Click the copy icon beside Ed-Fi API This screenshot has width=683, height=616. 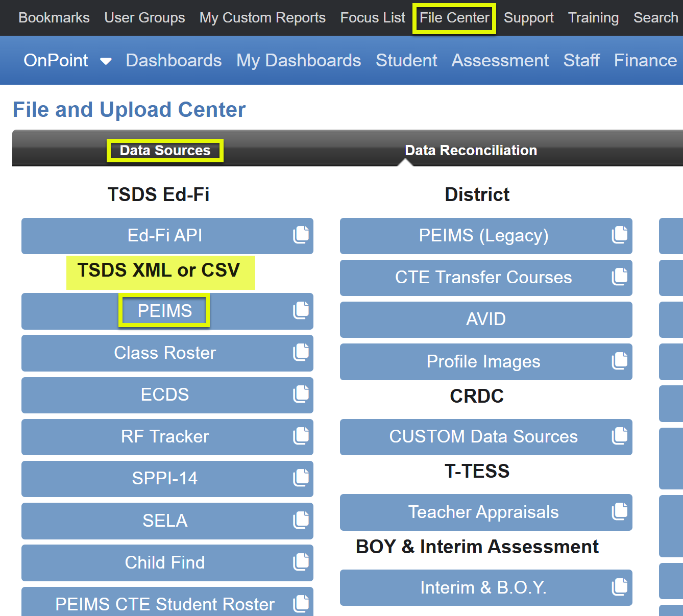pyautogui.click(x=302, y=235)
